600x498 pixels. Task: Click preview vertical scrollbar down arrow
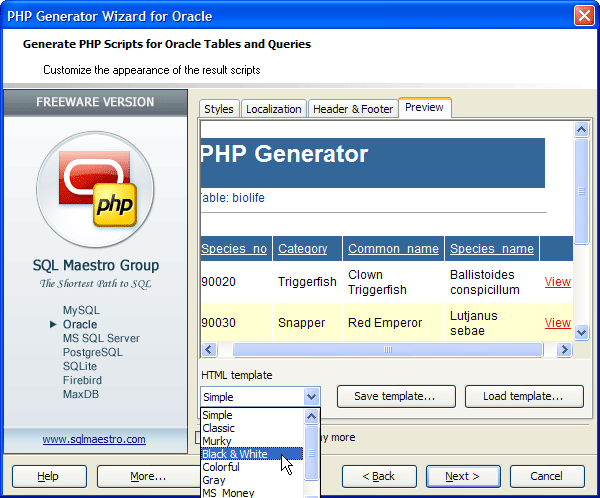(582, 332)
